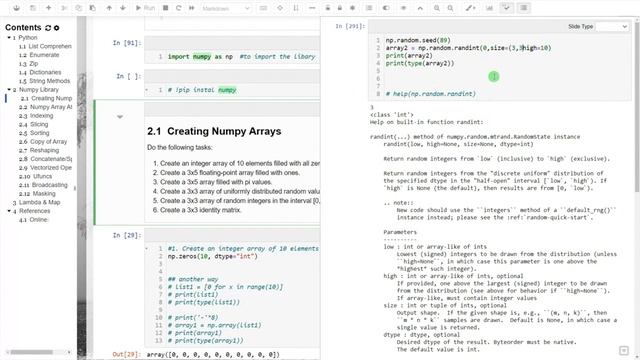Image resolution: width=640 pixels, height=360 pixels.
Task: Restart the kernel with circular arrow icon
Action: pos(178,8)
